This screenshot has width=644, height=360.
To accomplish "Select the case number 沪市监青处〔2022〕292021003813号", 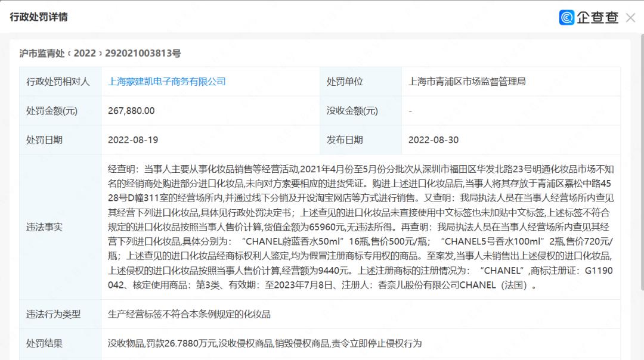I will 100,54.
